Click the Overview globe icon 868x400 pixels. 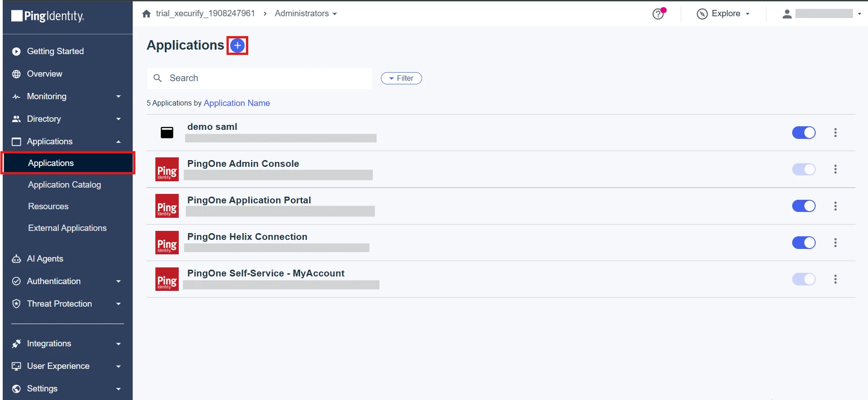click(x=16, y=74)
